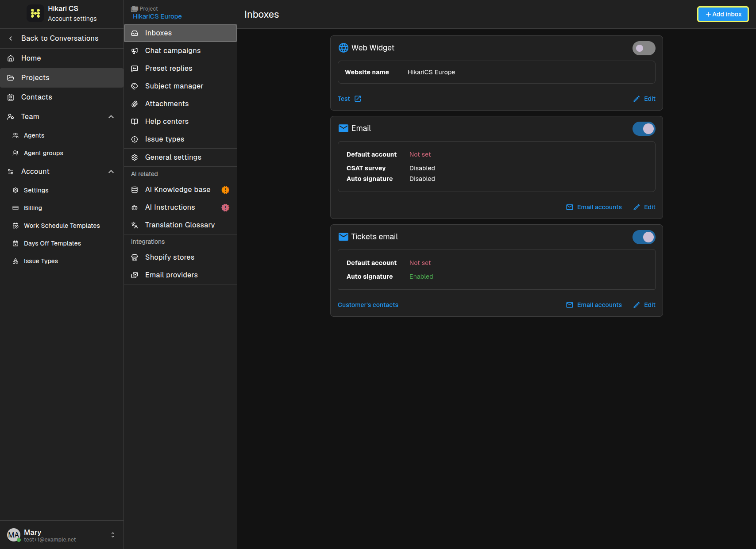Click the Help centers book icon
The width and height of the screenshot is (756, 549).
[x=135, y=122]
